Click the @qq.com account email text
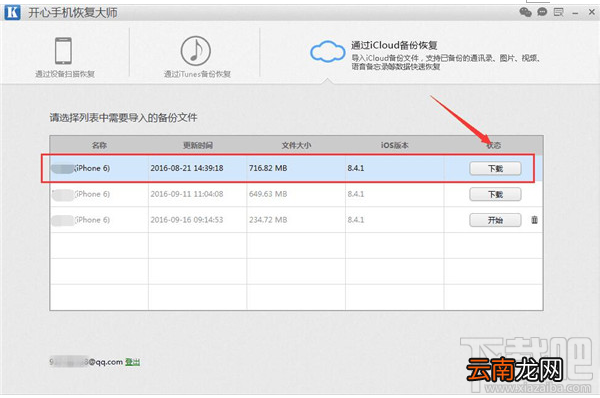600x398 pixels. pos(86,362)
